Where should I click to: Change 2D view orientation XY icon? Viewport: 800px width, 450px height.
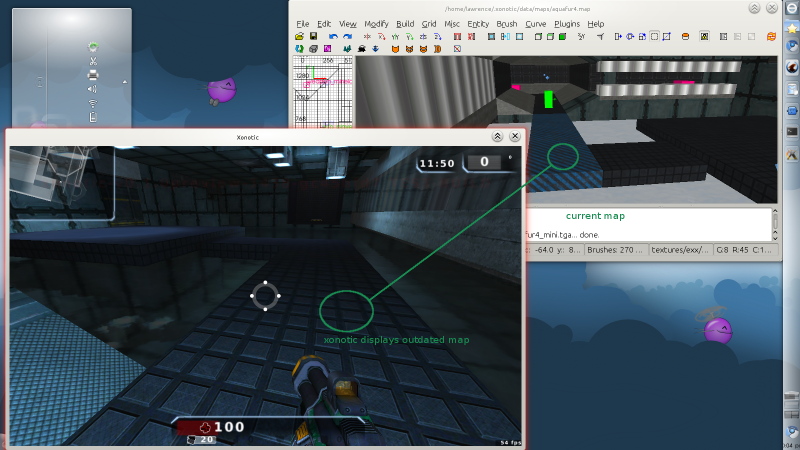(581, 37)
